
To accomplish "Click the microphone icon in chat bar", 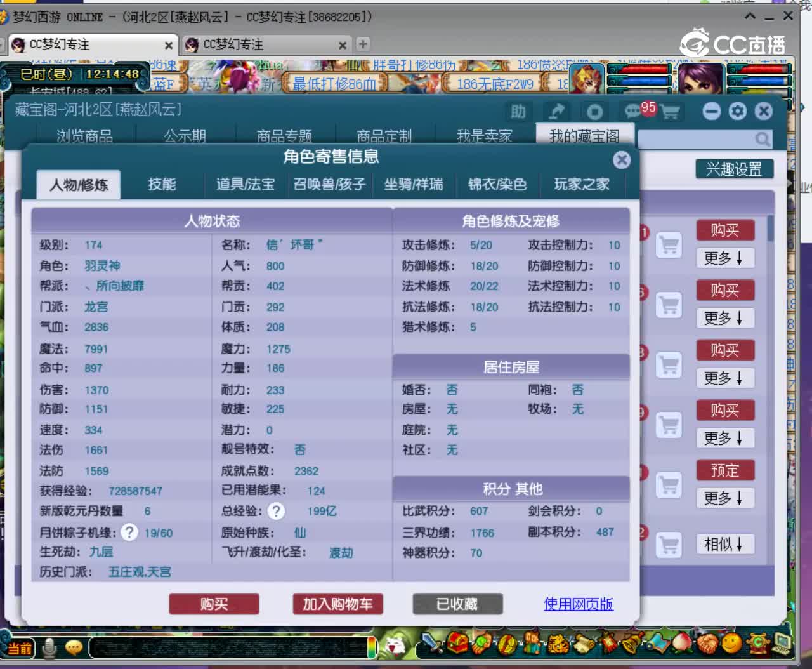I will click(49, 648).
